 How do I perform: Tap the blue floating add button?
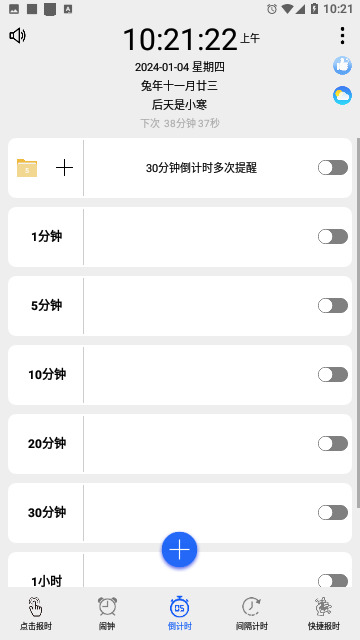click(x=180, y=550)
